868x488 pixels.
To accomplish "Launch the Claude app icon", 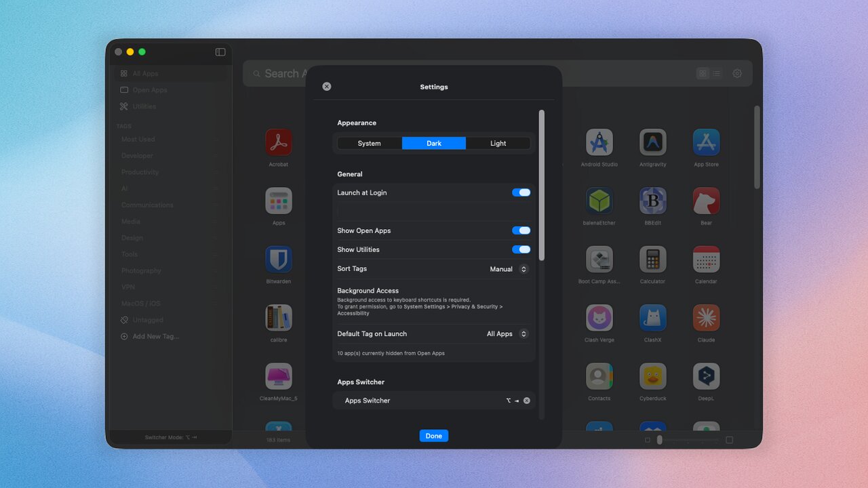I will pyautogui.click(x=706, y=318).
